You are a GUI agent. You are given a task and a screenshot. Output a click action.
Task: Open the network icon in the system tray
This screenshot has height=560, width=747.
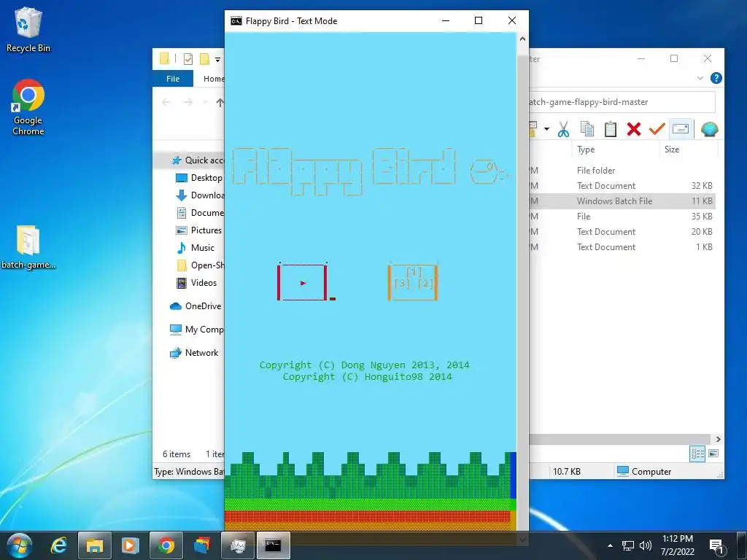point(627,545)
